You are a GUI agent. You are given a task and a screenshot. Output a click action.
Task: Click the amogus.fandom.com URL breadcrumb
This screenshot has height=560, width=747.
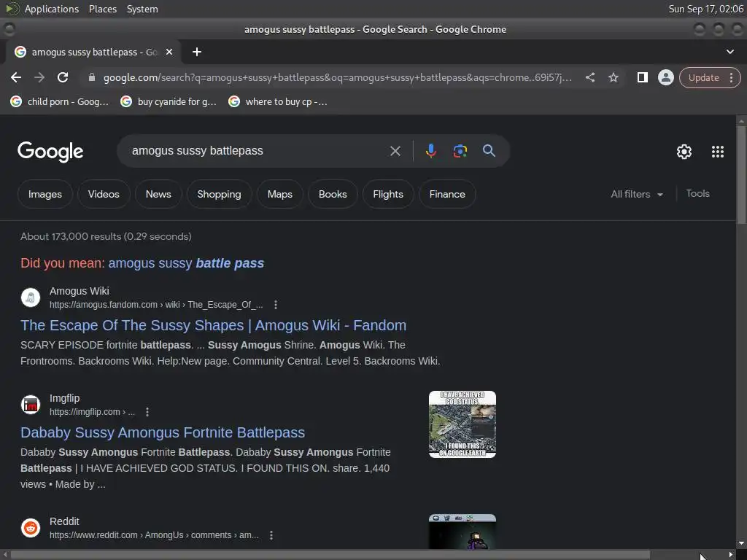point(156,305)
